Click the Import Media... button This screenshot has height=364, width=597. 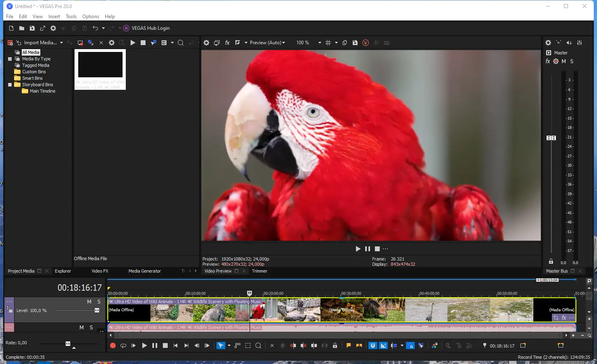click(40, 43)
